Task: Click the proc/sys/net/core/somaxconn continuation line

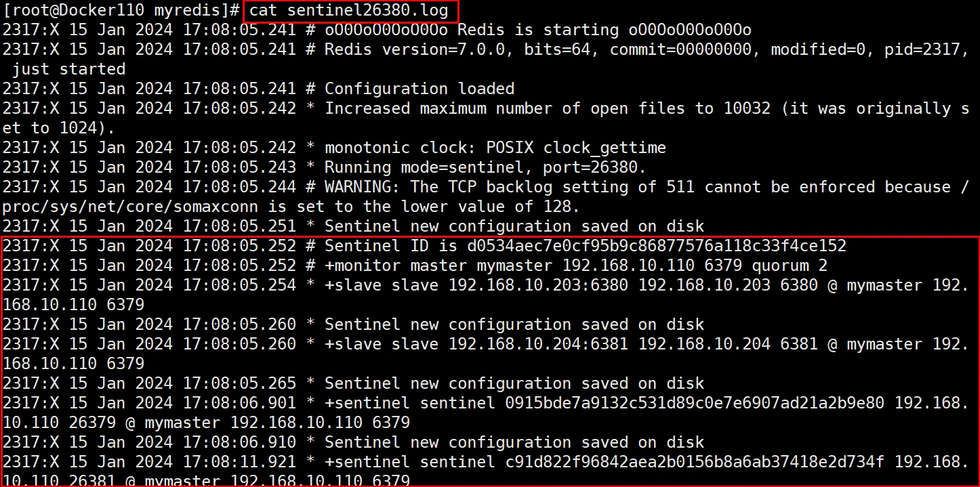Action: pos(291,207)
